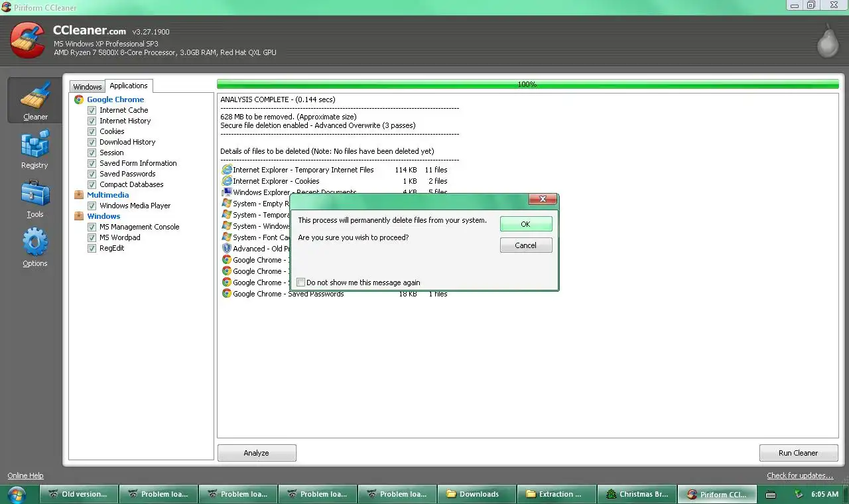
Task: Switch to Extraction taskbar window
Action: coord(556,494)
